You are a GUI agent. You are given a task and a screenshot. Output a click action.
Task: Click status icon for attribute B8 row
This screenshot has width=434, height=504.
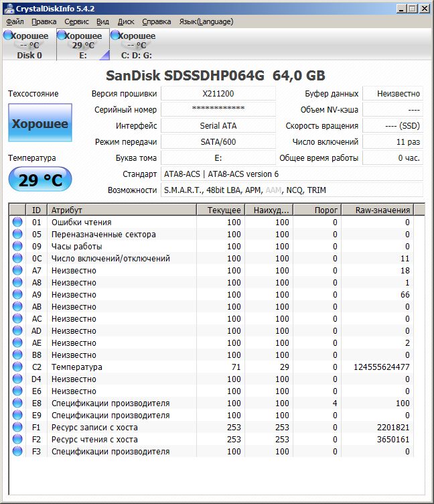point(17,355)
